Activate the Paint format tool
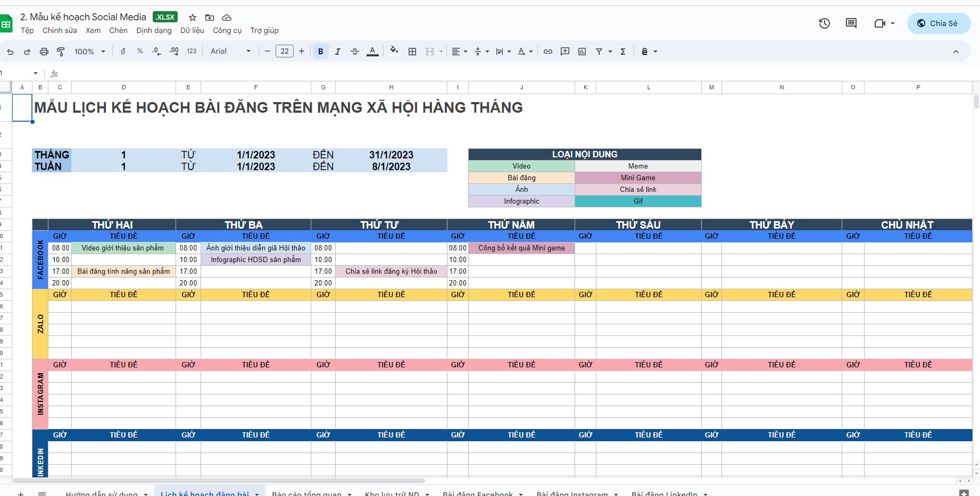Screen dimensions: 980x496 pos(61,52)
